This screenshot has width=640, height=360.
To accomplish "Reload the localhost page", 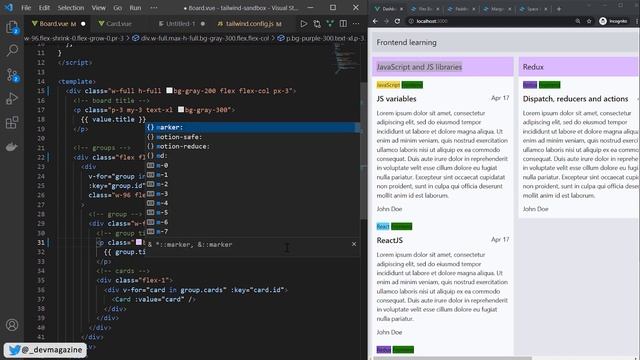I will pos(397,21).
